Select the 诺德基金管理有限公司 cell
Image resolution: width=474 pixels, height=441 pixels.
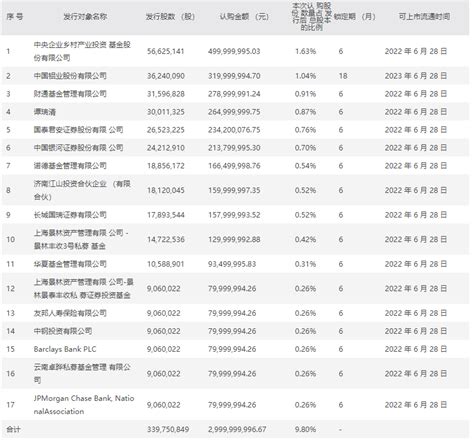pos(70,166)
